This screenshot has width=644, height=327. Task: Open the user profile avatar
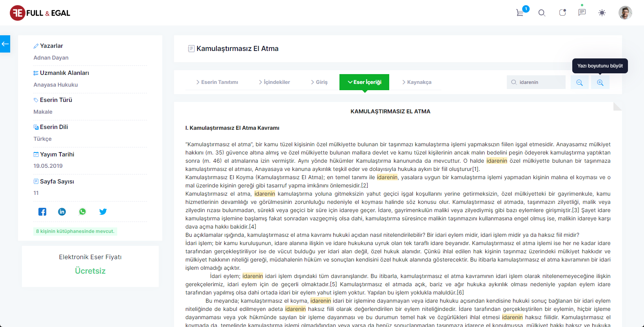coord(625,13)
